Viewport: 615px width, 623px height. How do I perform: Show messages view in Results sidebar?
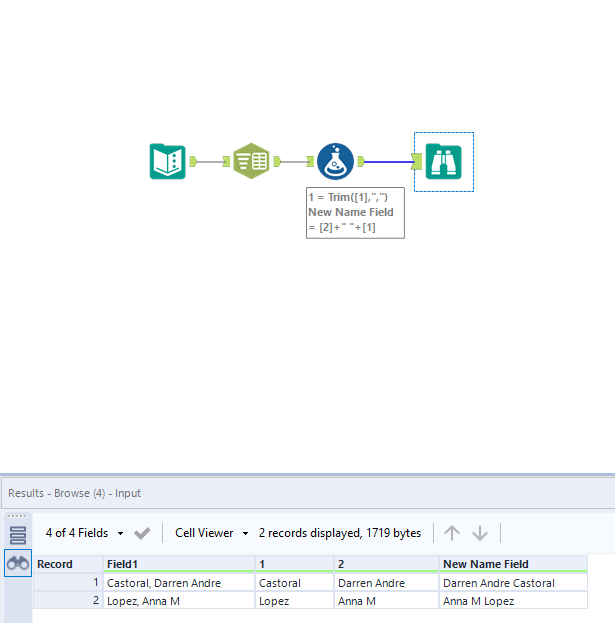click(x=18, y=535)
